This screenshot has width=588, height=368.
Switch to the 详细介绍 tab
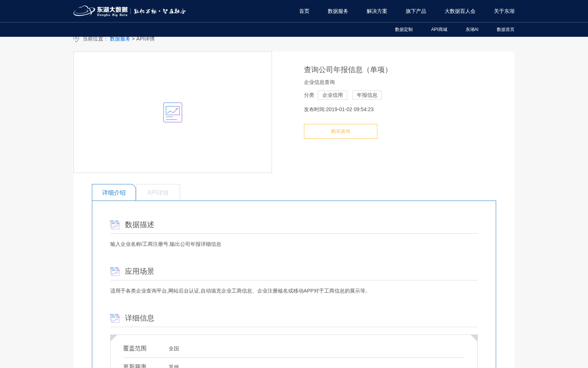114,192
